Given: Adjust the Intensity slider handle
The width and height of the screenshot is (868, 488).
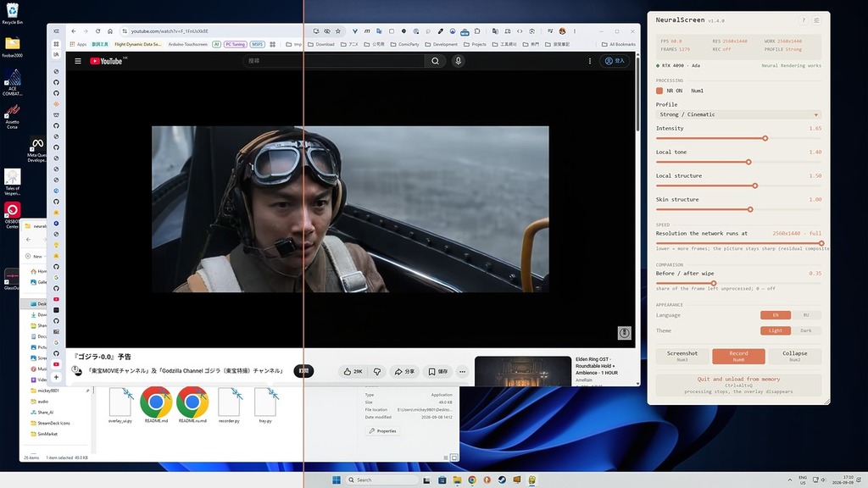Looking at the screenshot, I should 765,138.
